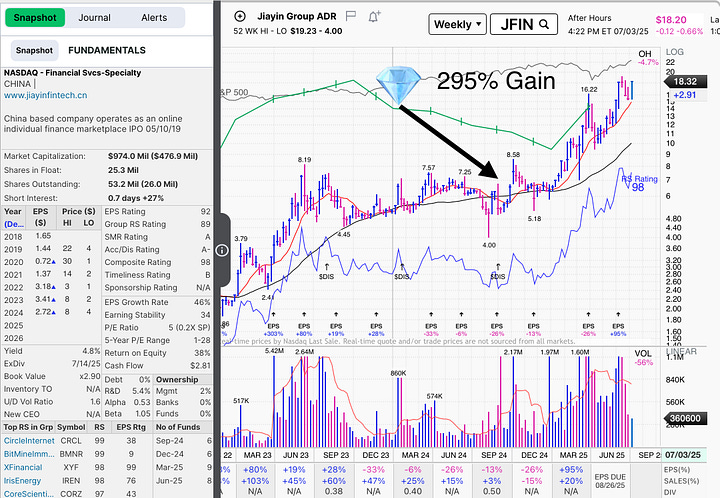This screenshot has width=720, height=498.
Task: Click the U/D Vol Ratio row
Action: 51,402
